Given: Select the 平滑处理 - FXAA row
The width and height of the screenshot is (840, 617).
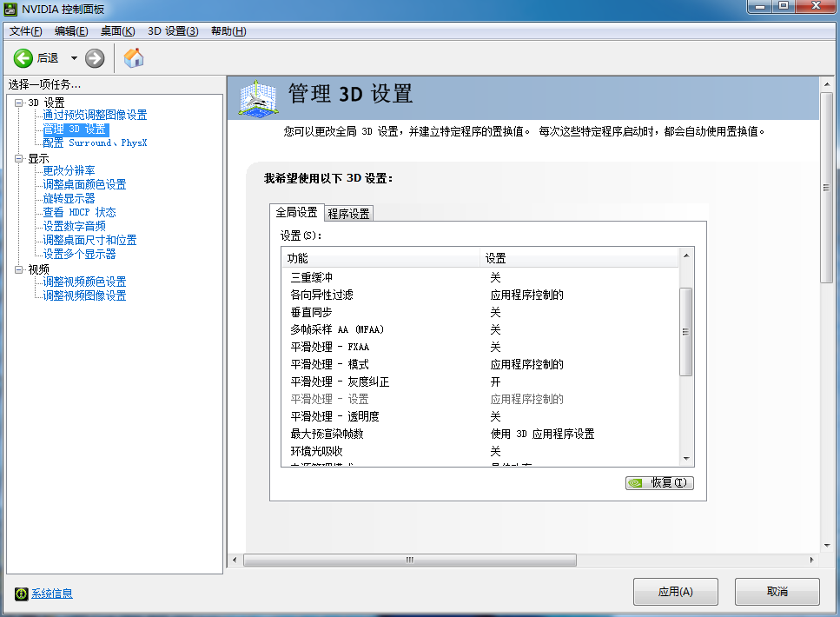Looking at the screenshot, I should (480, 347).
